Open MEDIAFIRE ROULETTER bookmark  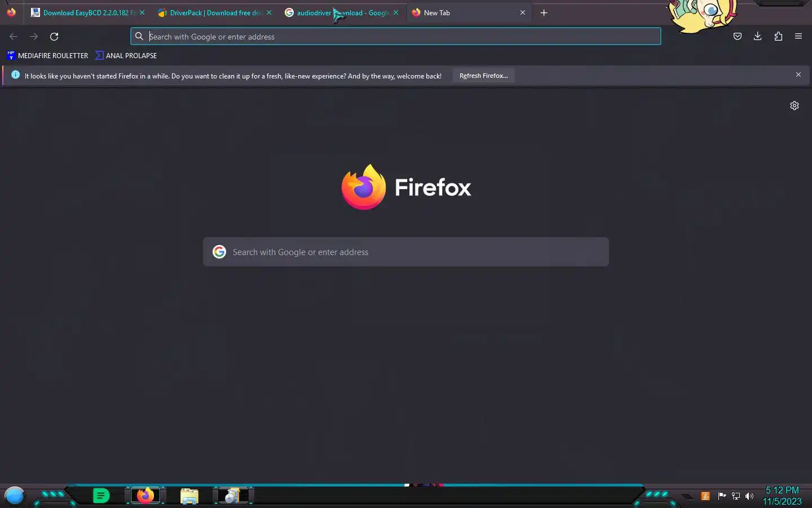(48, 55)
